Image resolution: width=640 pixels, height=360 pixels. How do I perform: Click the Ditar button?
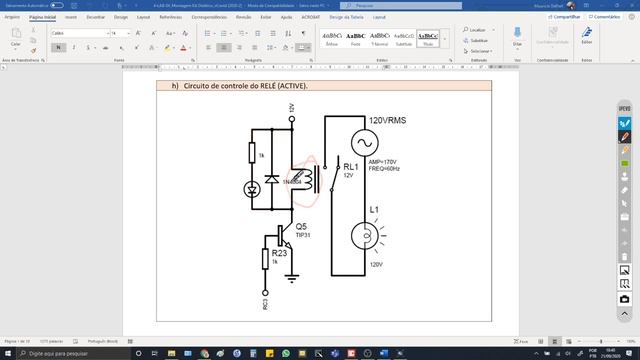[517, 37]
